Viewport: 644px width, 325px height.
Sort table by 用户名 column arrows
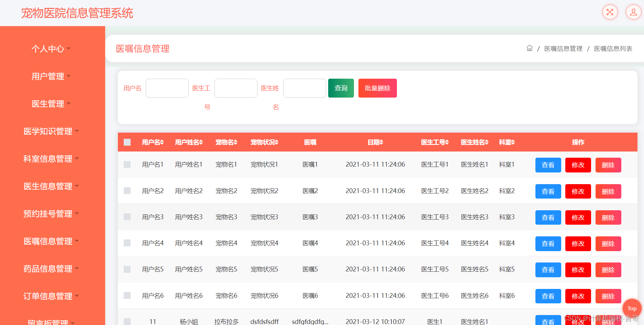(x=162, y=142)
